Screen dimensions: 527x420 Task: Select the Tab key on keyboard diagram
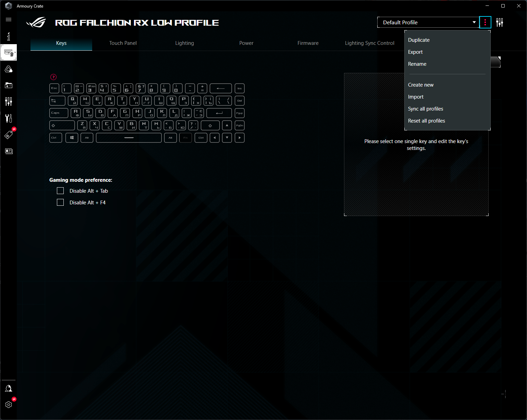(x=57, y=101)
